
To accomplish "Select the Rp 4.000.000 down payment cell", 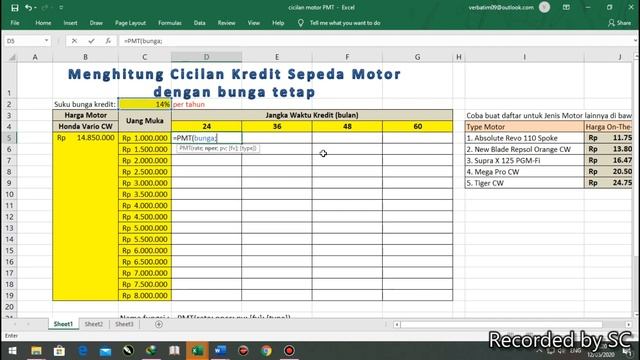I will coord(145,206).
